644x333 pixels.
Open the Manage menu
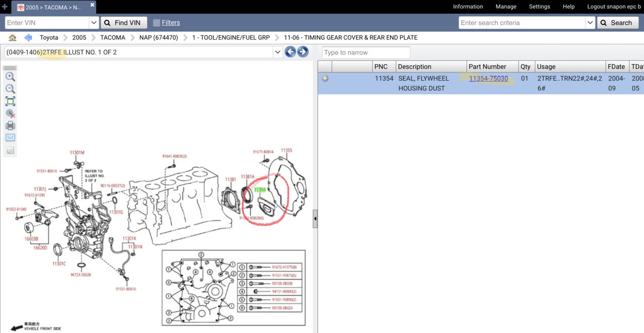506,7
